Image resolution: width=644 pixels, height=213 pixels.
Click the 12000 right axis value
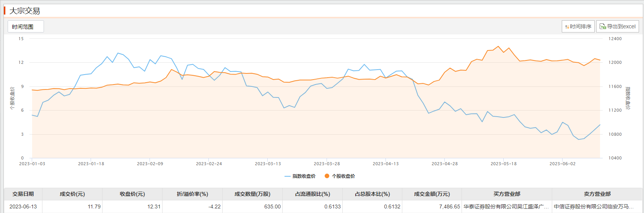coord(615,62)
